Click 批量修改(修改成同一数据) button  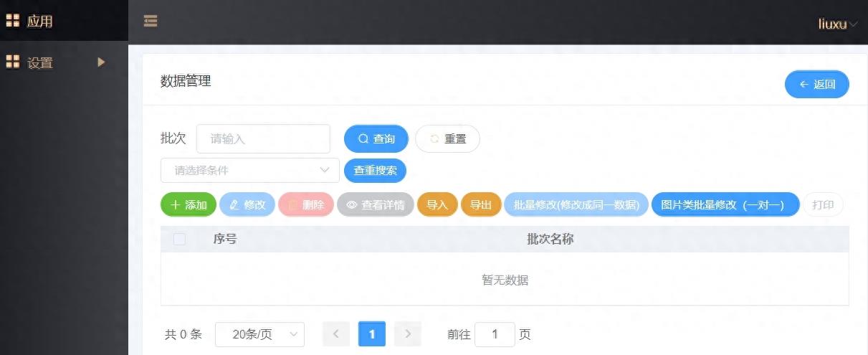pyautogui.click(x=576, y=204)
